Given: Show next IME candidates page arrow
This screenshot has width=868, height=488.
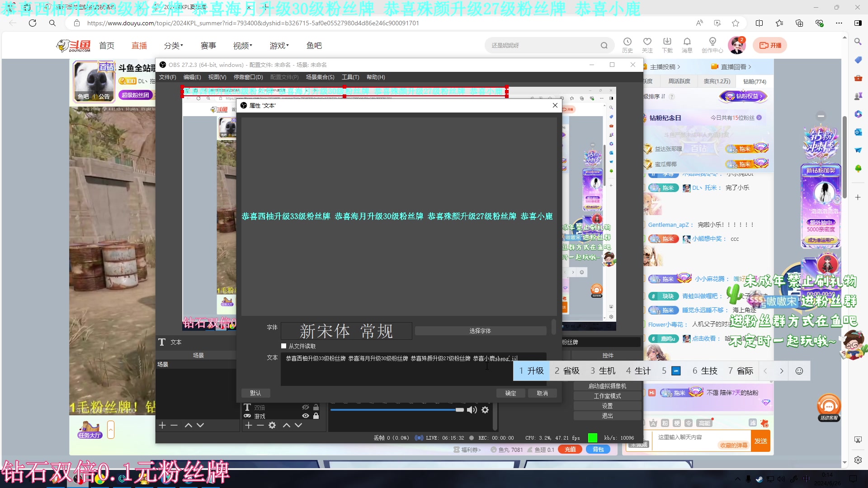Looking at the screenshot, I should tap(781, 371).
